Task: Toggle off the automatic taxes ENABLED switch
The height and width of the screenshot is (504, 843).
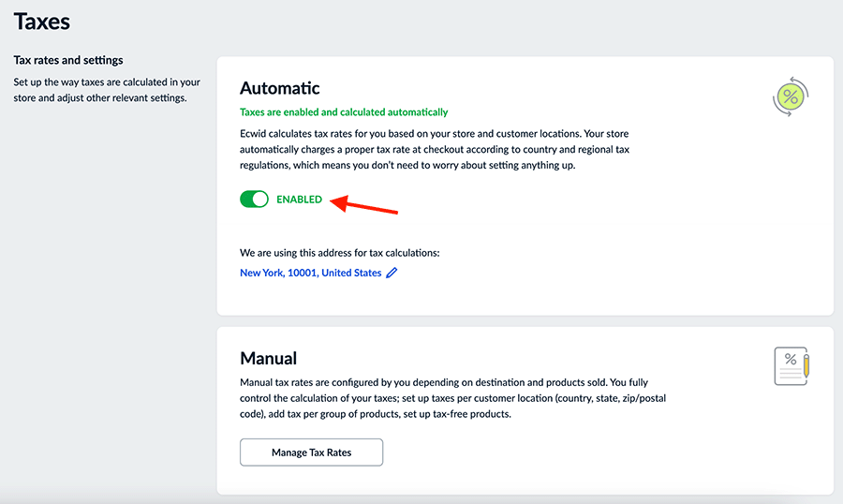Action: (x=254, y=199)
